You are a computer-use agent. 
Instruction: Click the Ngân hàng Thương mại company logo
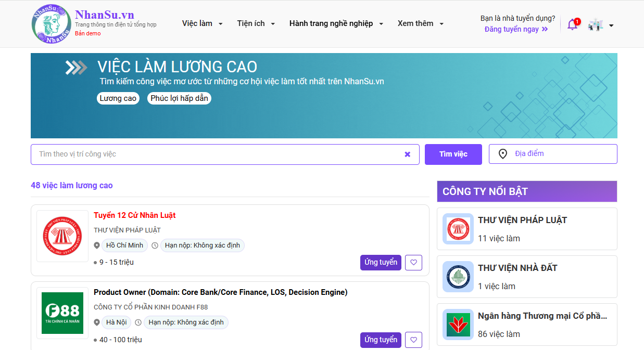tap(458, 325)
